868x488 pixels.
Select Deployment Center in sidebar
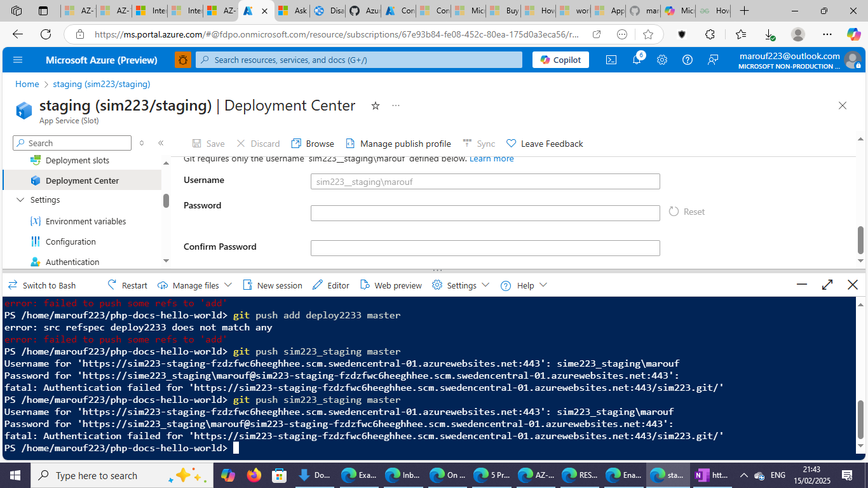tap(82, 180)
